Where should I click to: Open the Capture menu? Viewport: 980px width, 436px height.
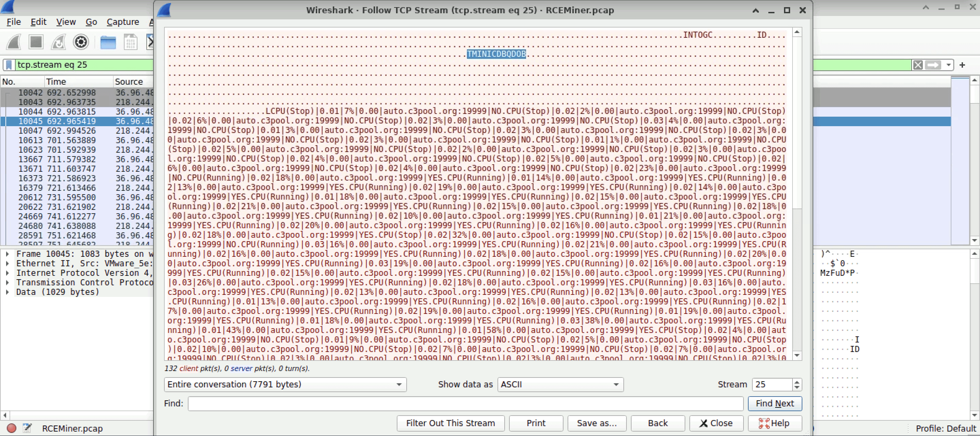pos(122,22)
